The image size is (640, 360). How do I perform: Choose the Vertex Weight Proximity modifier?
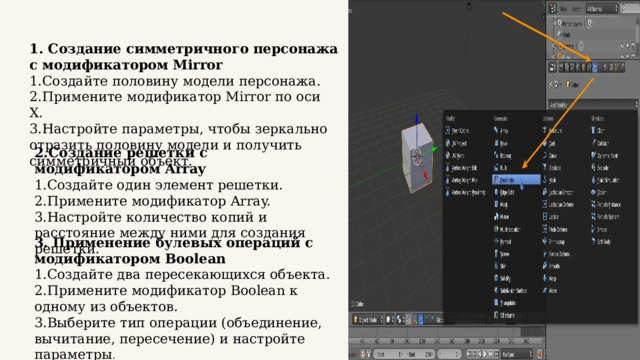465,192
